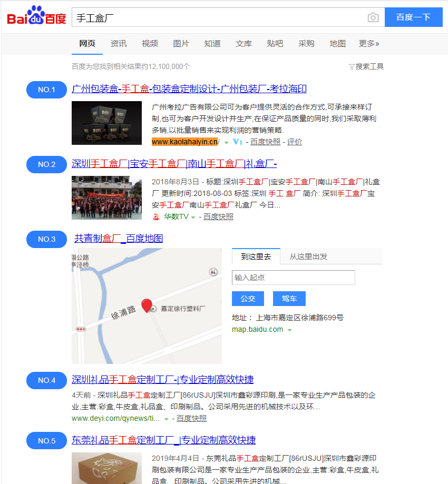Expand the 更多» menu
Image resolution: width=448 pixels, height=484 pixels.
click(369, 44)
